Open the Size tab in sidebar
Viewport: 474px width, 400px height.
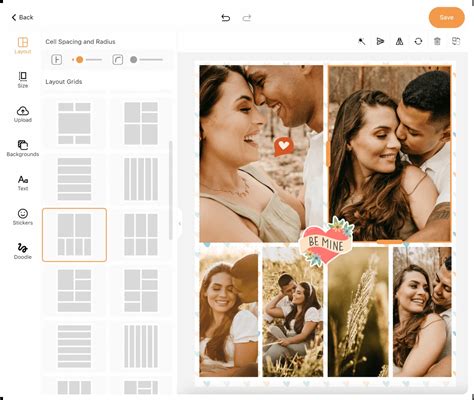click(x=23, y=80)
